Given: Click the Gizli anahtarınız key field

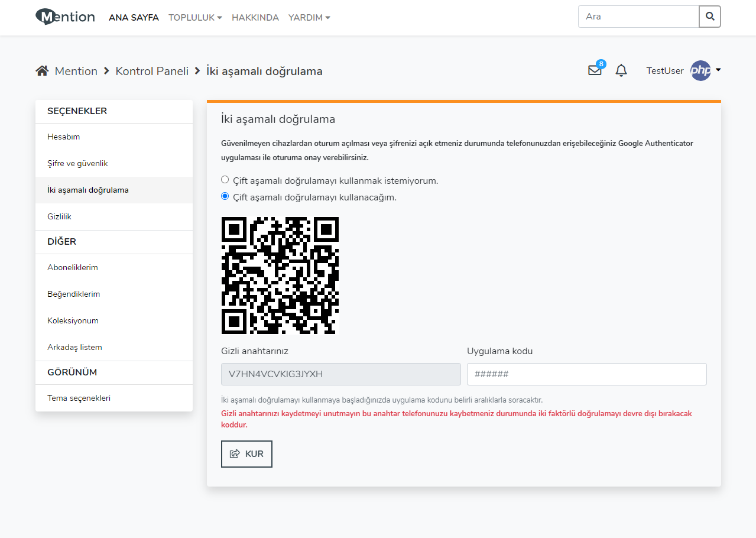Looking at the screenshot, I should 341,374.
